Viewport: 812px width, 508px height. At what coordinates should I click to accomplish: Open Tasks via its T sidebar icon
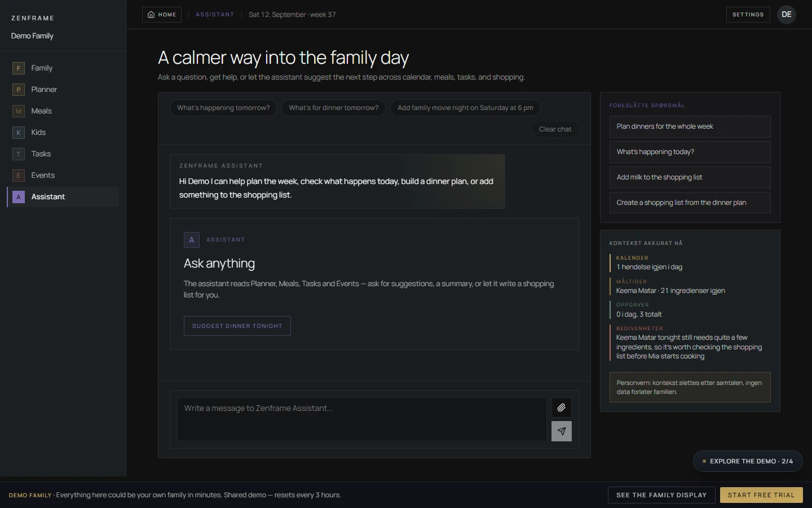tap(19, 154)
